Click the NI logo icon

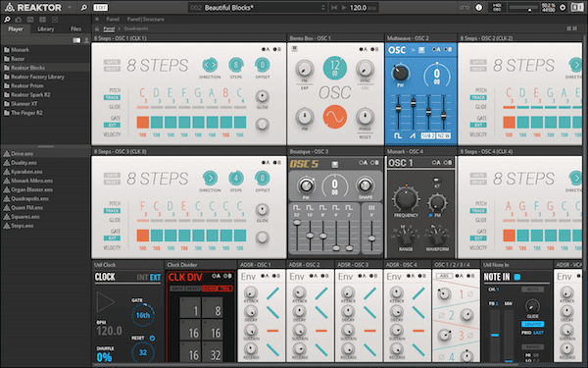click(x=577, y=8)
